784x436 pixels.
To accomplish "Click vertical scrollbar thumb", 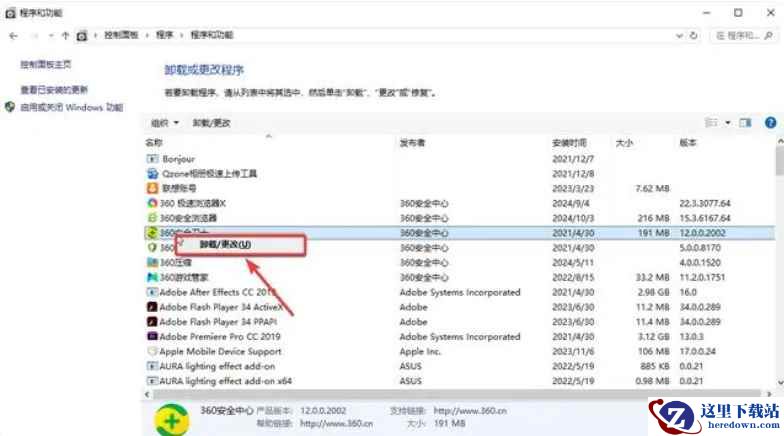I will [x=780, y=161].
